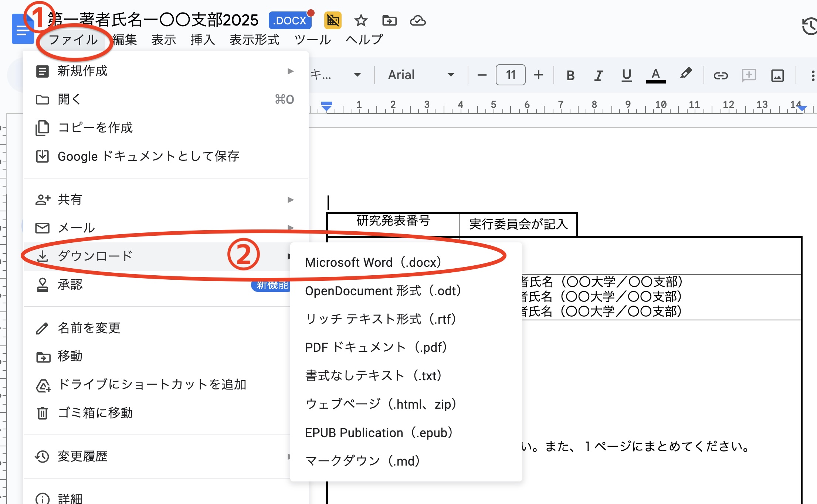Expand the 新規作成 submenu
This screenshot has width=817, height=504.
[166, 71]
